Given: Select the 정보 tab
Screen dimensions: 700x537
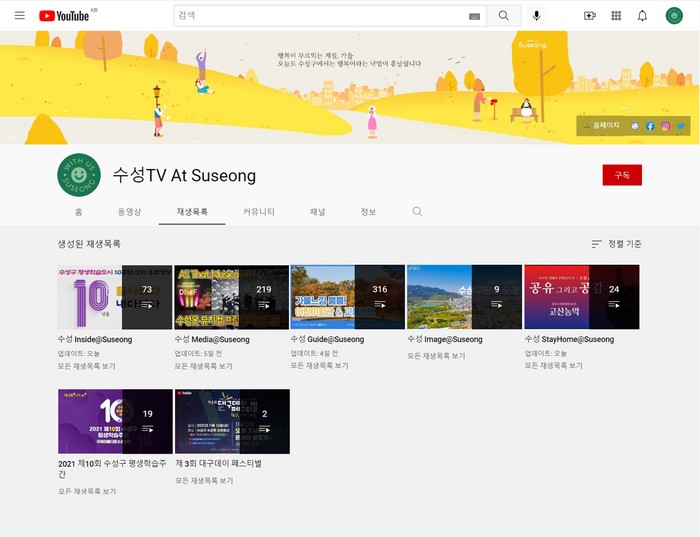Looking at the screenshot, I should click(x=368, y=212).
